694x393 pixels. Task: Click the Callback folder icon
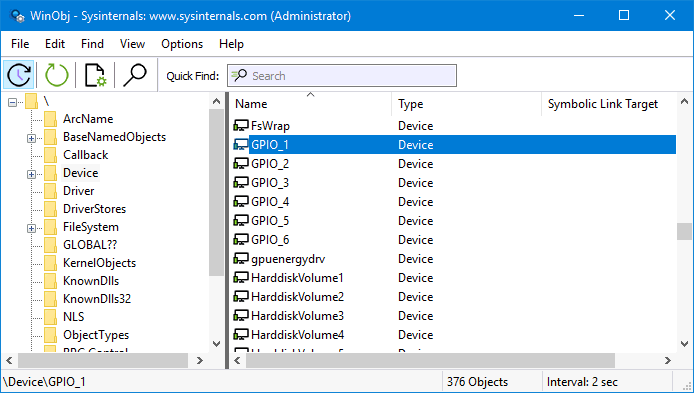click(50, 155)
